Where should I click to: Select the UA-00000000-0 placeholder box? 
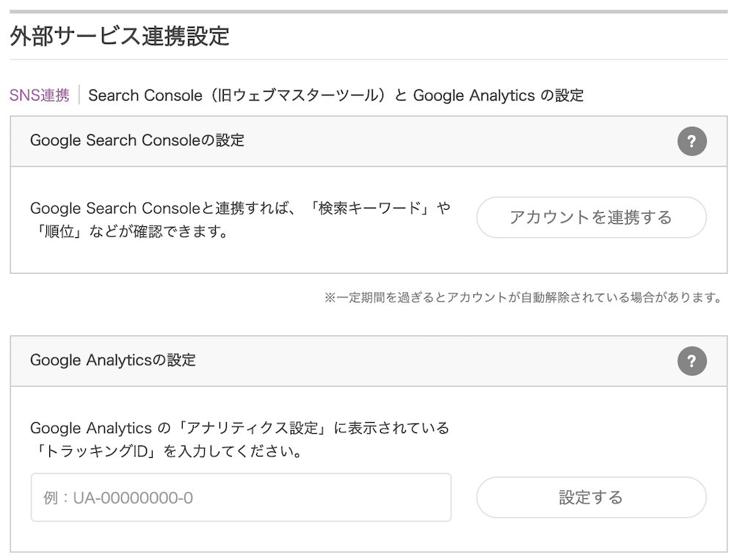point(241,498)
